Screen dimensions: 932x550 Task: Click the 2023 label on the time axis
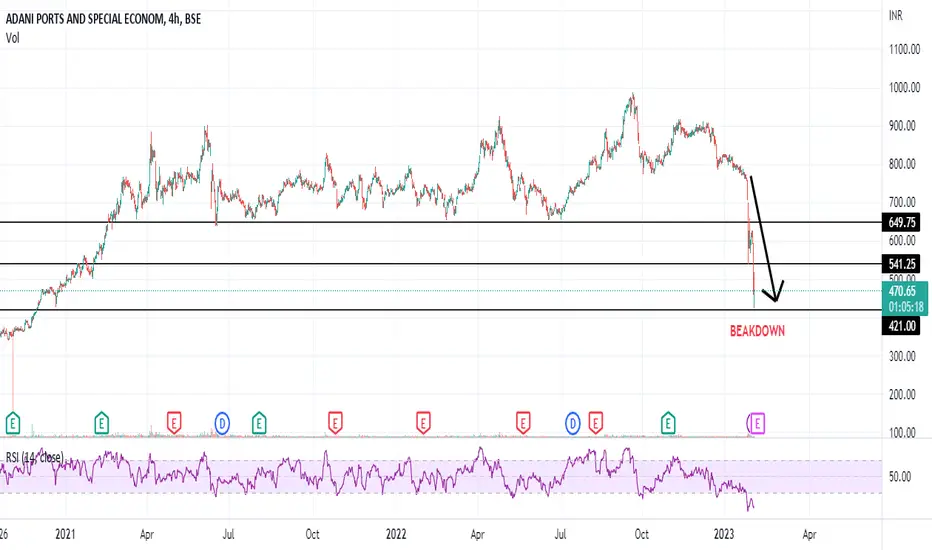pos(724,534)
